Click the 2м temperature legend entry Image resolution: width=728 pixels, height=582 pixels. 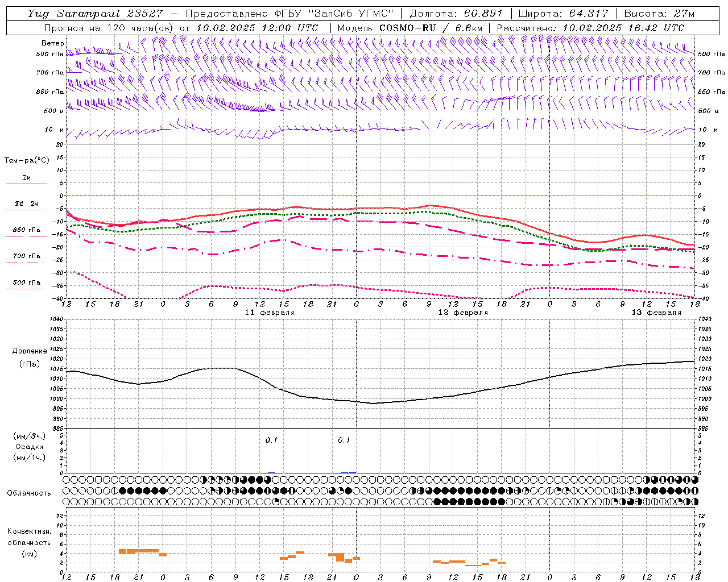pyautogui.click(x=26, y=177)
